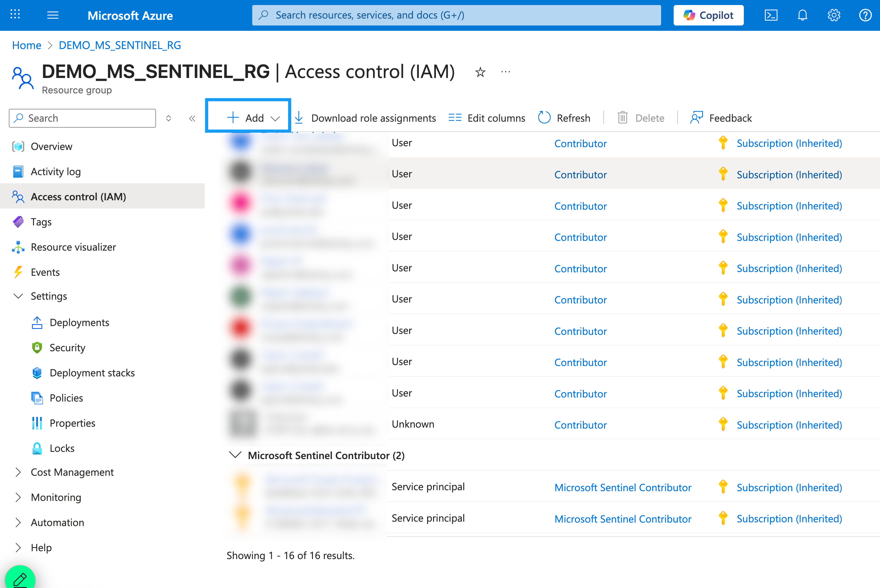Focus the global search resources box
This screenshot has width=880, height=588.
pyautogui.click(x=456, y=15)
